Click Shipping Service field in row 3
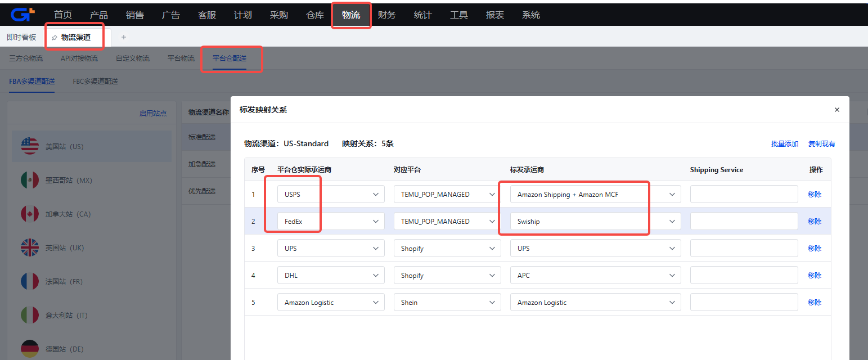The width and height of the screenshot is (868, 360). (x=744, y=248)
